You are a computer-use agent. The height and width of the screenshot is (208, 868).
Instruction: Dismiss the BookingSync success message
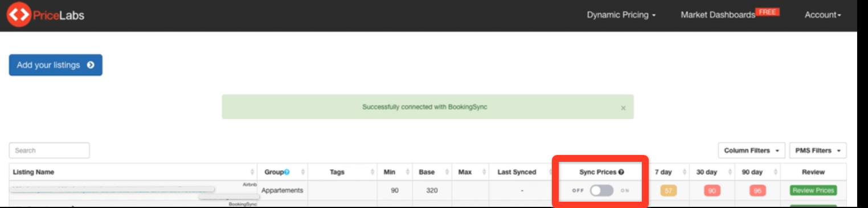point(623,108)
